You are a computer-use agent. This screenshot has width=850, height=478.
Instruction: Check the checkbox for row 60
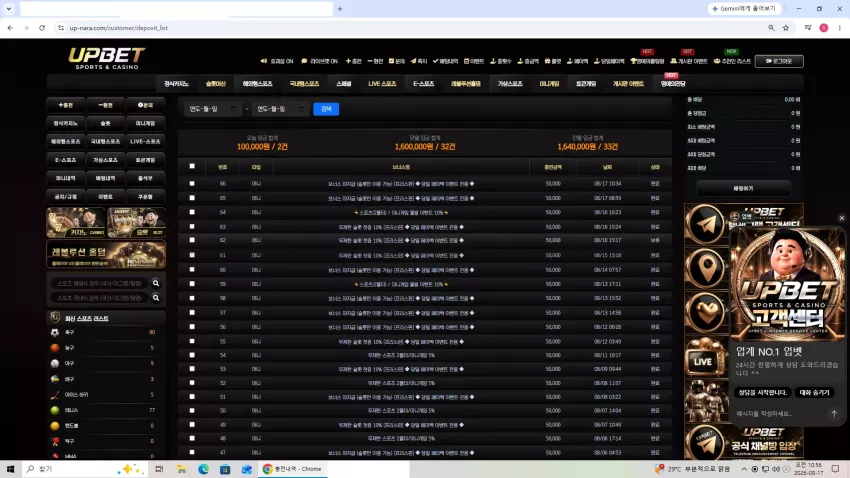coord(192,269)
